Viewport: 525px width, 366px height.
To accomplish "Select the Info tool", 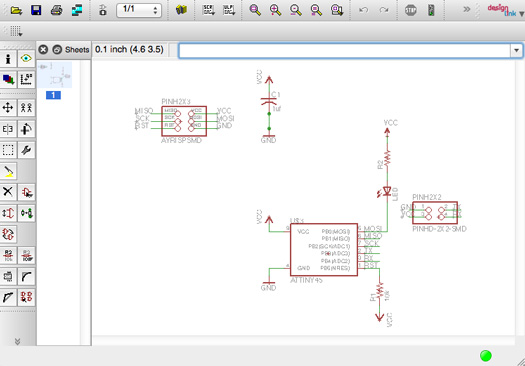I will (x=8, y=59).
